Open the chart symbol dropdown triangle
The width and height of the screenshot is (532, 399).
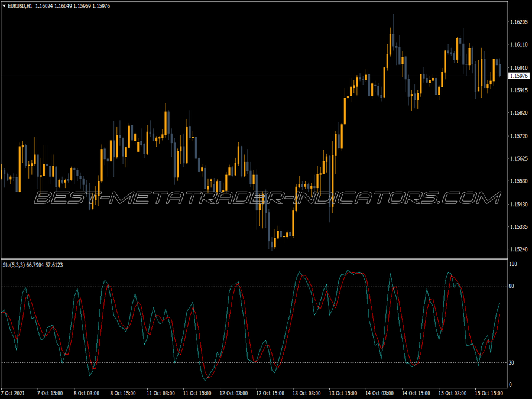coord(5,5)
